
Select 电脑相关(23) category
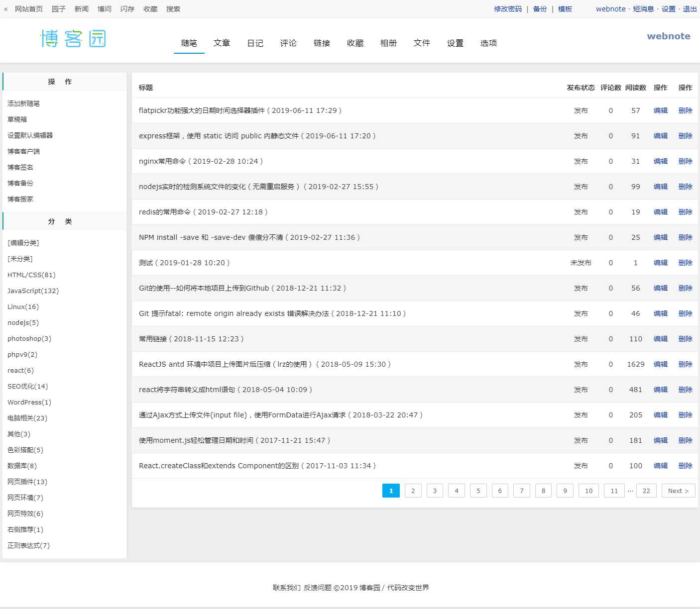[27, 418]
